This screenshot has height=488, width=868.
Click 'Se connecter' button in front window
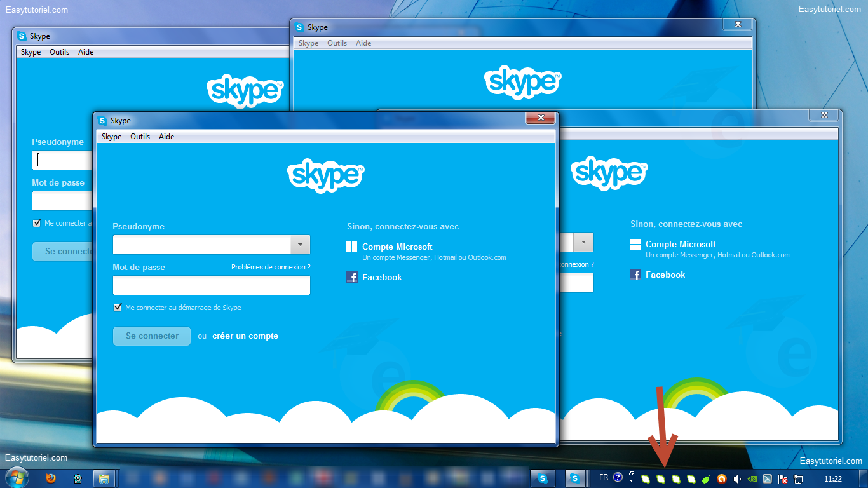152,335
